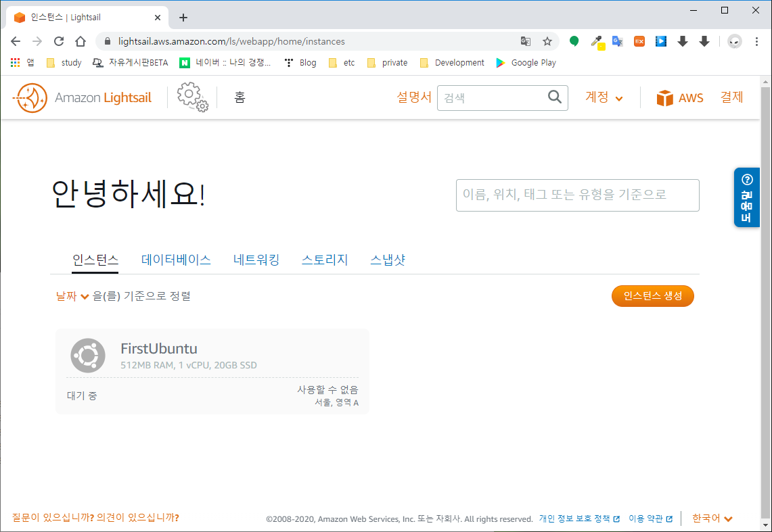Open the private bookmark folder

pos(388,62)
